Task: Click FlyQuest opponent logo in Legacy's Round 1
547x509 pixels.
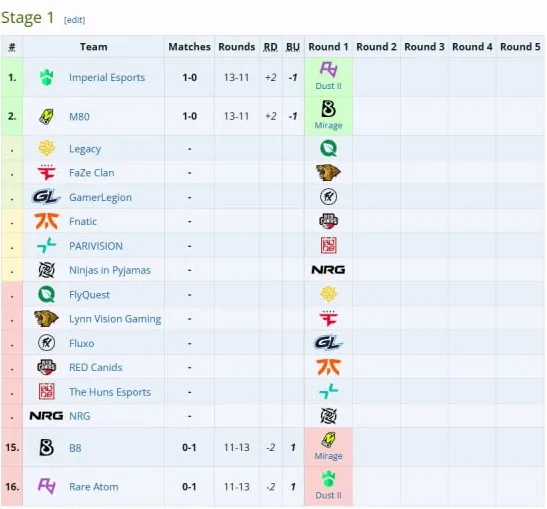Action: click(x=328, y=148)
